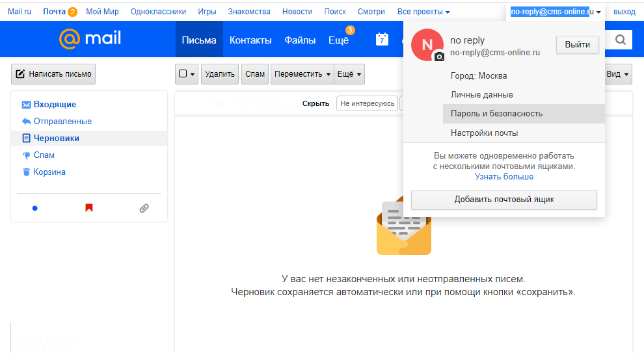
Task: Click Добавить почтовый ящик button
Action: pyautogui.click(x=504, y=200)
